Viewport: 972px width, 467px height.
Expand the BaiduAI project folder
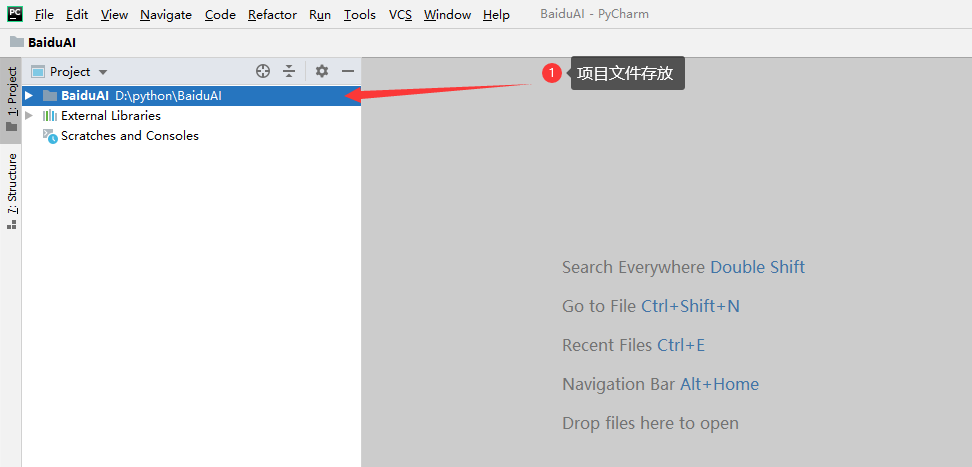coord(29,96)
